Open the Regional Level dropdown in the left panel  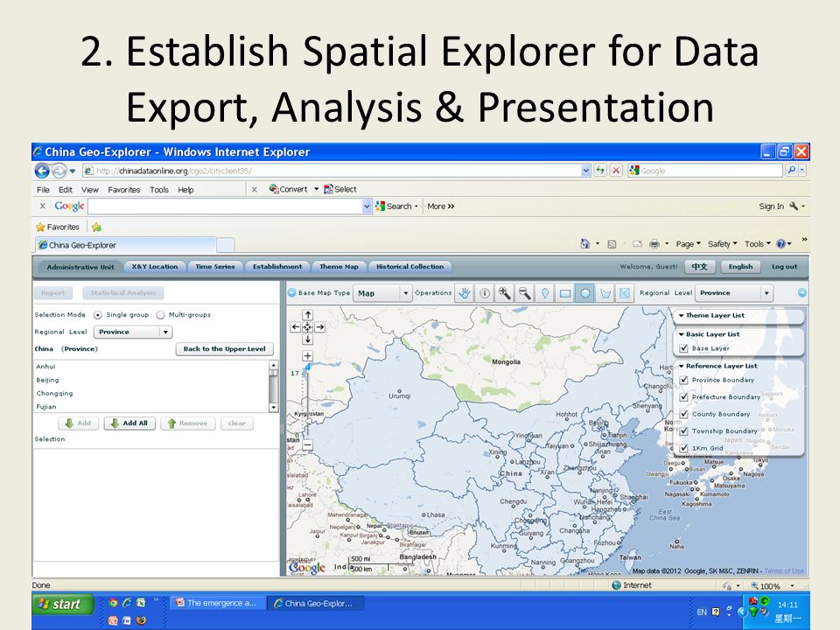click(132, 332)
